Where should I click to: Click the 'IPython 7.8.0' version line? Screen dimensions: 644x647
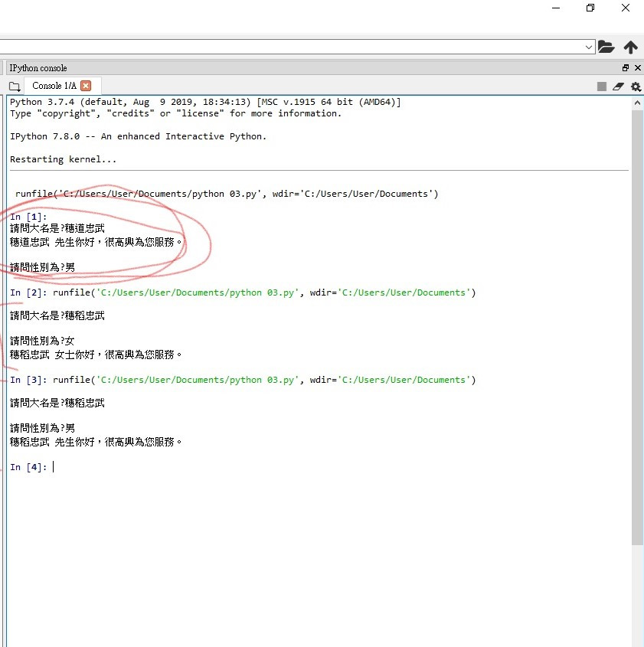(138, 136)
